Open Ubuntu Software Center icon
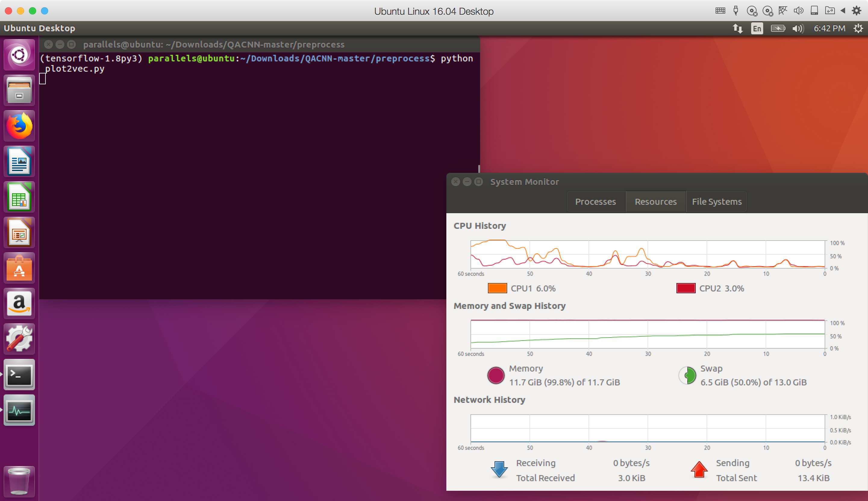The height and width of the screenshot is (501, 868). [19, 268]
